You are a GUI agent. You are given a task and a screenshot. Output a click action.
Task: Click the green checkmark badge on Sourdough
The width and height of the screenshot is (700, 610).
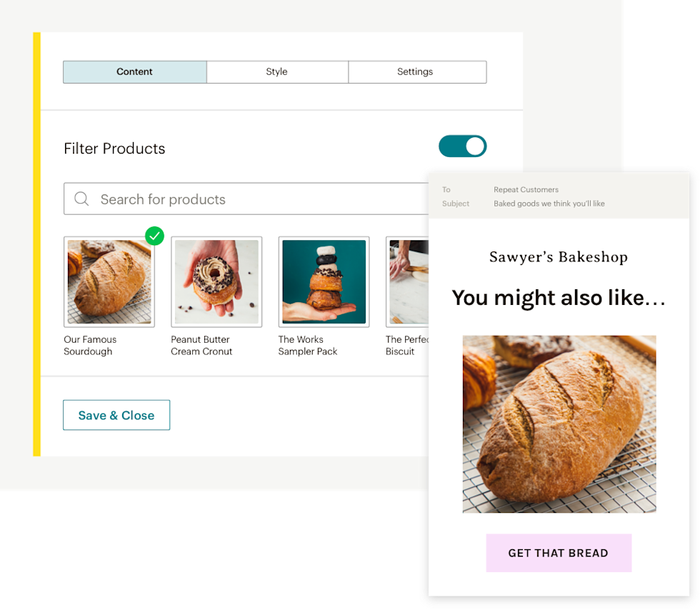[154, 236]
